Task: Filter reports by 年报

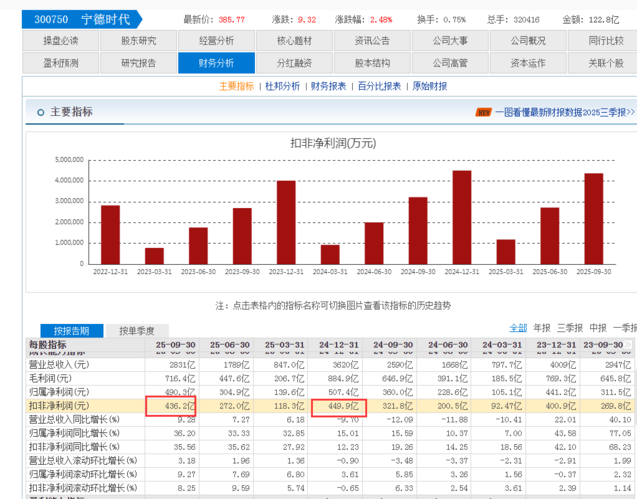Action: [x=542, y=328]
